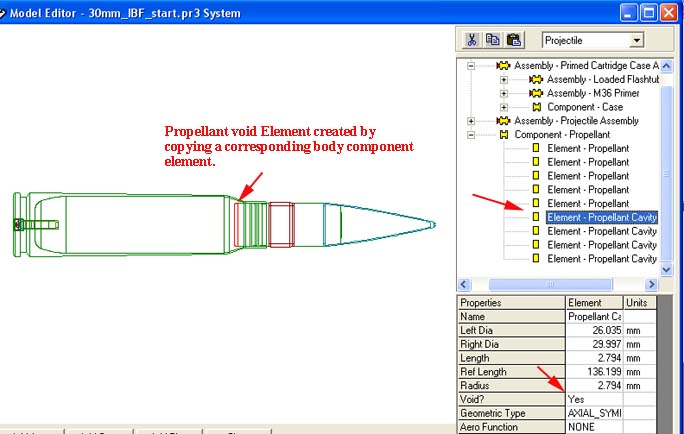684x434 pixels.
Task: Expand the Assembly - M36 Primer node
Action: tap(504, 93)
